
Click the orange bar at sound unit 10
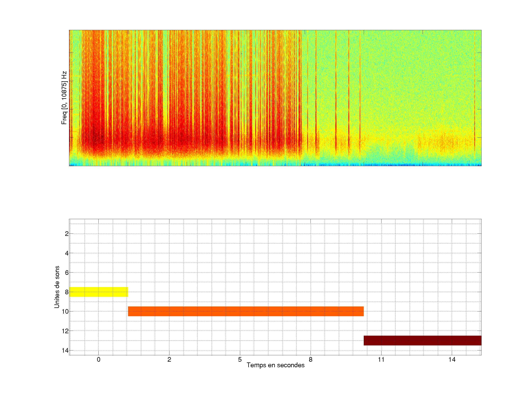pyautogui.click(x=245, y=311)
